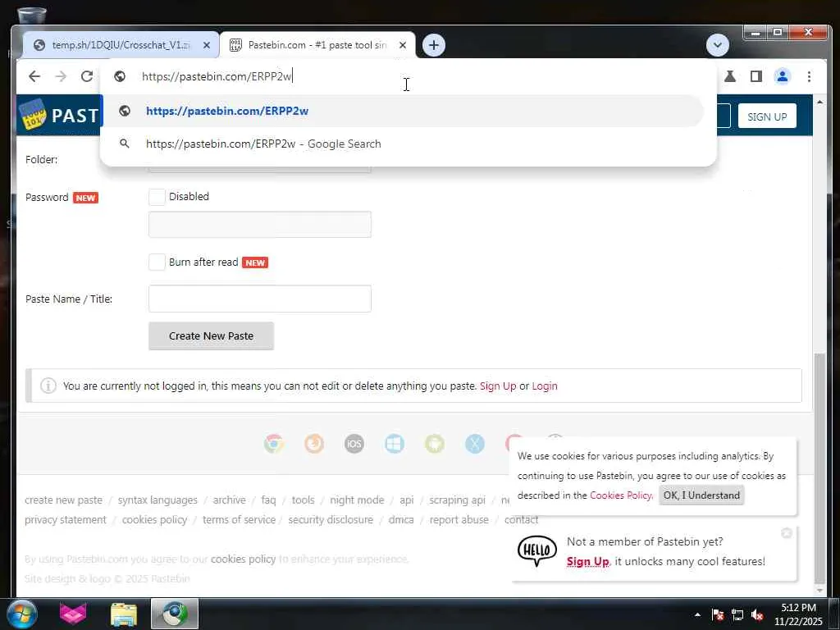Switch to the temp.sh Crosschat tab

[x=121, y=45]
